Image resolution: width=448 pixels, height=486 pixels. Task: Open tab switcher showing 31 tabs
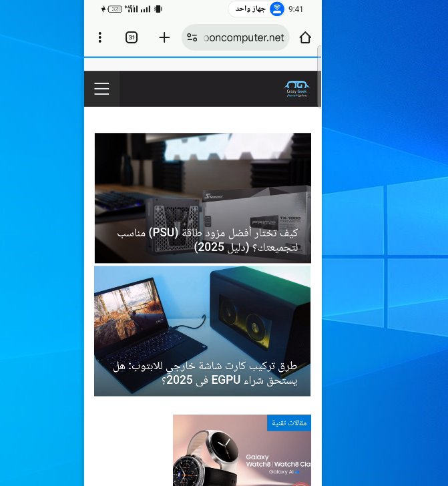(x=132, y=37)
